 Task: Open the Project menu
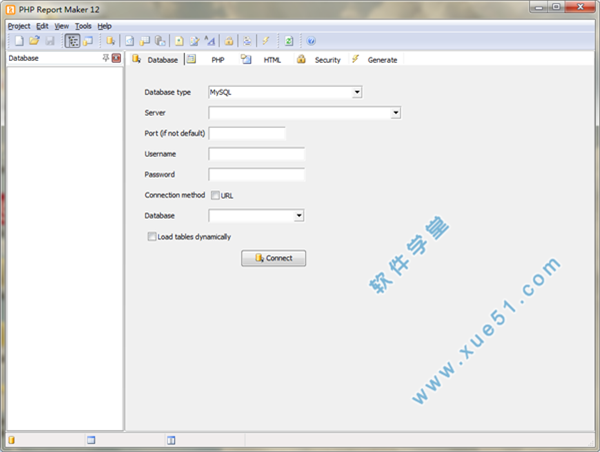coord(19,26)
